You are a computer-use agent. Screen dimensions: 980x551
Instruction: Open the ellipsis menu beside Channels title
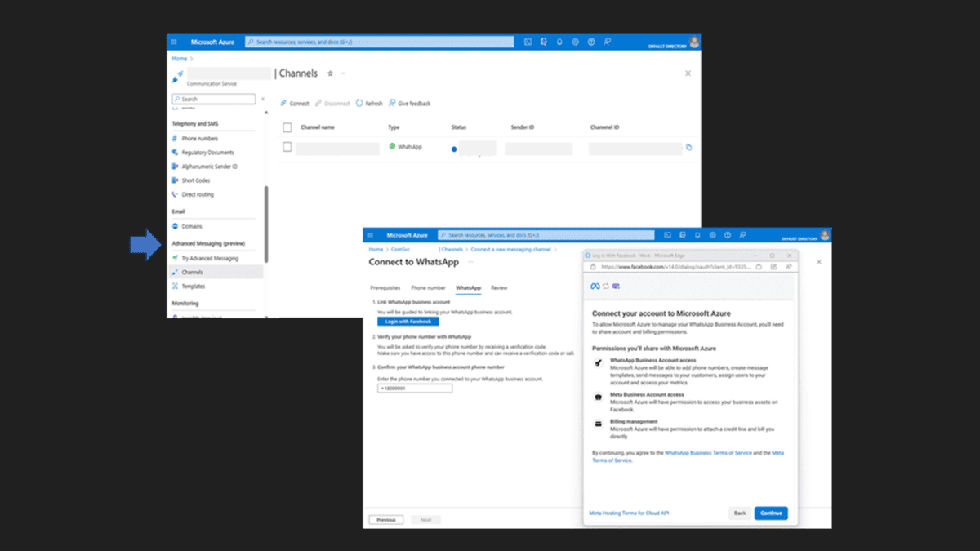[343, 73]
